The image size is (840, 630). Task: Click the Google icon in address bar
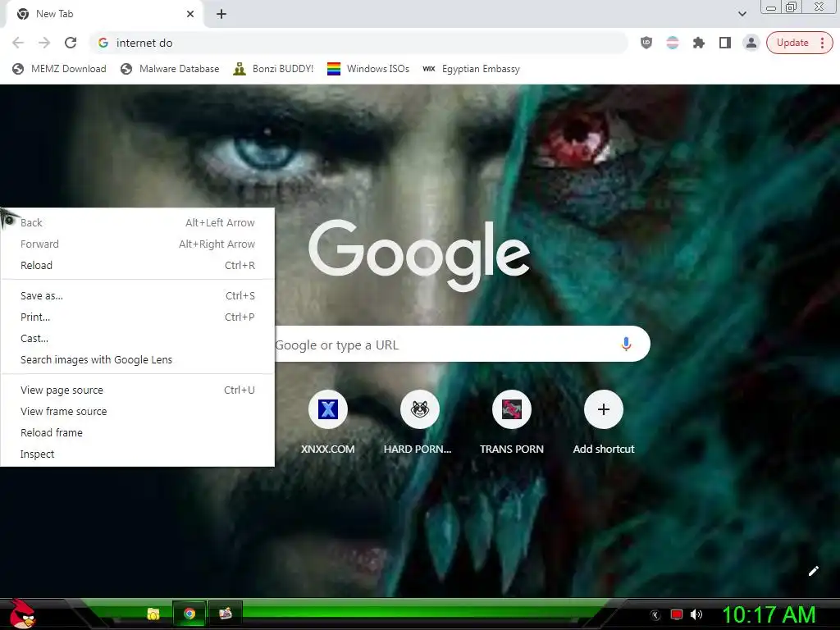point(103,43)
